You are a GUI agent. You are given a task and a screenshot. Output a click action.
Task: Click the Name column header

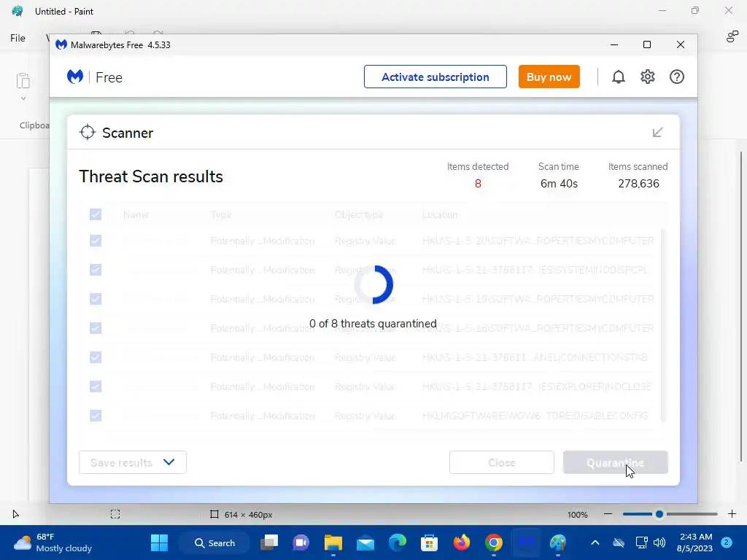[136, 215]
